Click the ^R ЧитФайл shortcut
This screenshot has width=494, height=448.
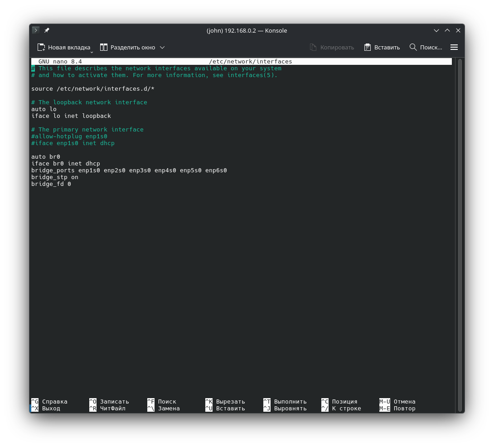click(x=107, y=408)
